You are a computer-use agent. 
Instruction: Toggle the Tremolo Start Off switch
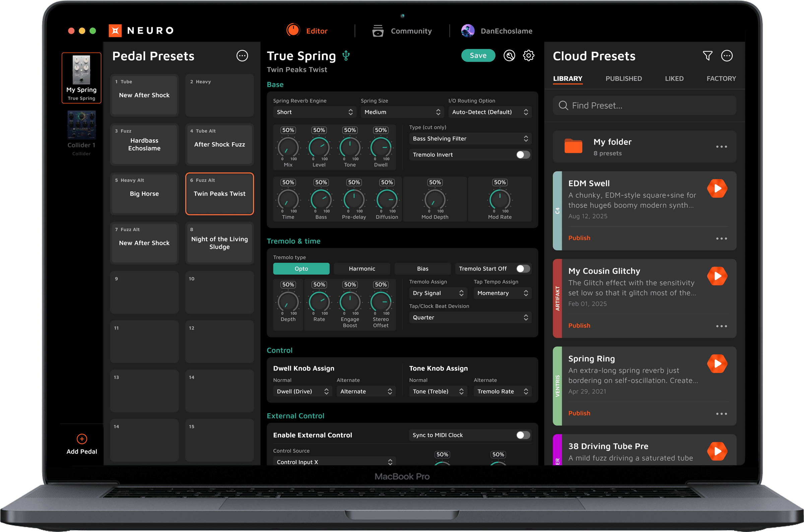click(523, 269)
